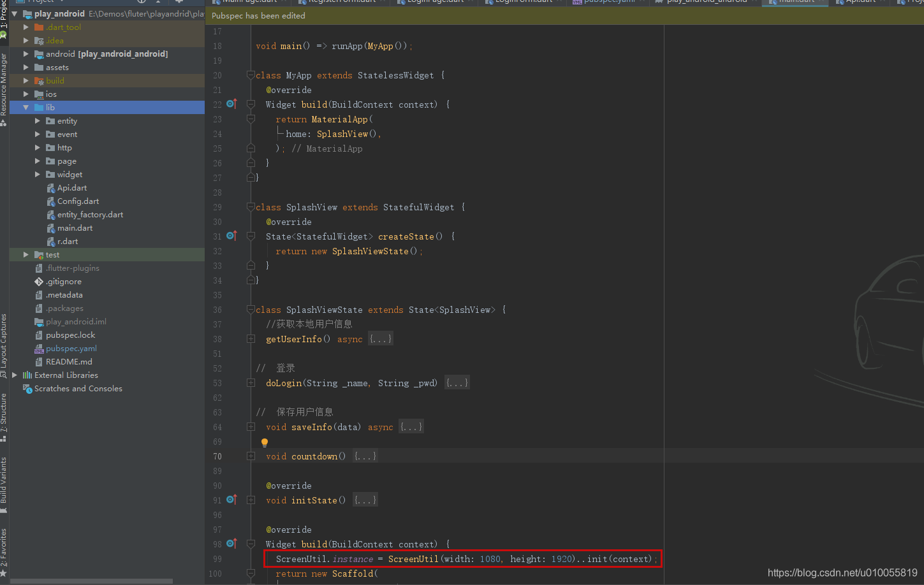Select pubspec.lock in the project tree

tap(70, 335)
